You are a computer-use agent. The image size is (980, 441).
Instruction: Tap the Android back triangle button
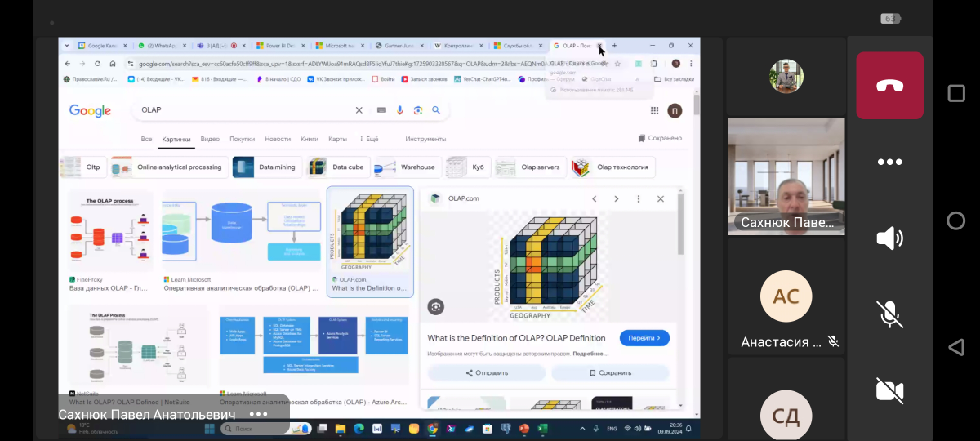click(x=955, y=347)
